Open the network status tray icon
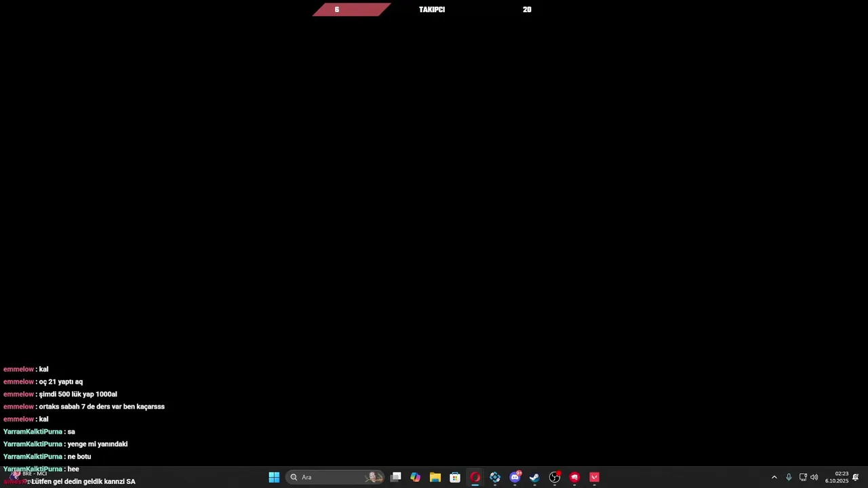Screen dimensions: 868x488 tap(803, 477)
